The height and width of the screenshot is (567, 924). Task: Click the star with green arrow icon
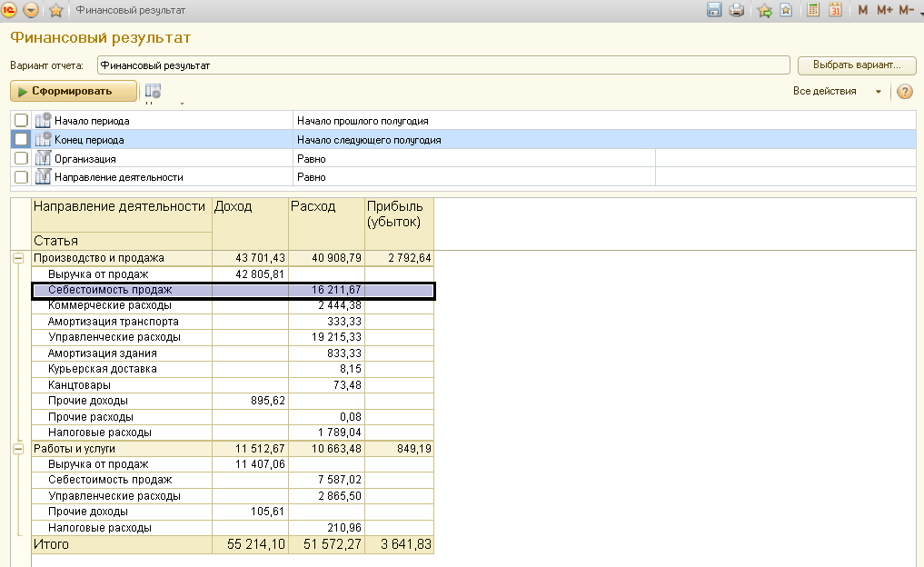click(764, 10)
